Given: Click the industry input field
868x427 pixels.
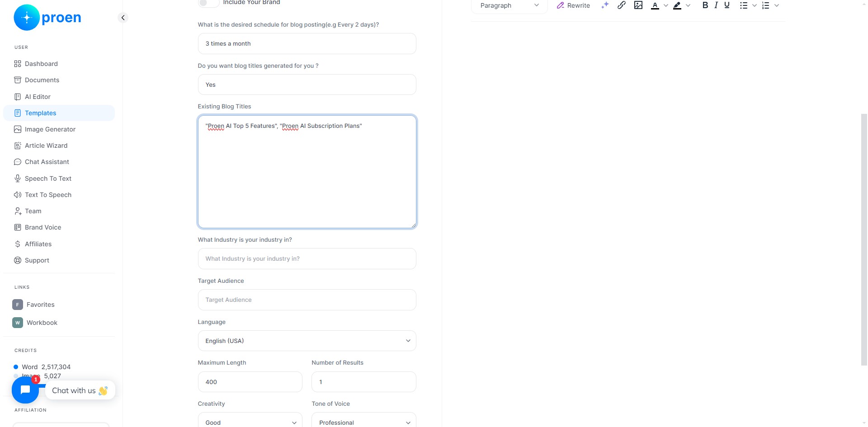Looking at the screenshot, I should pyautogui.click(x=307, y=259).
